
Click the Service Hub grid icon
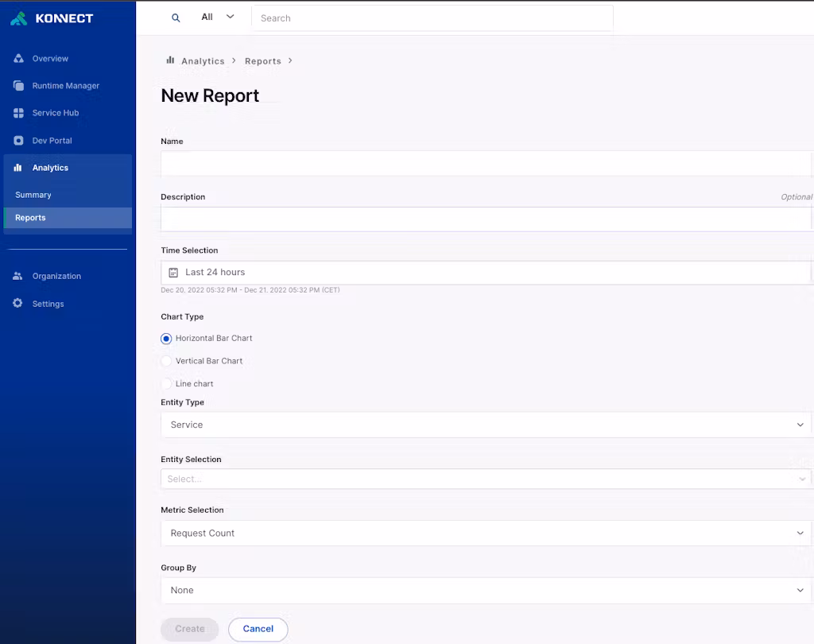pos(18,113)
